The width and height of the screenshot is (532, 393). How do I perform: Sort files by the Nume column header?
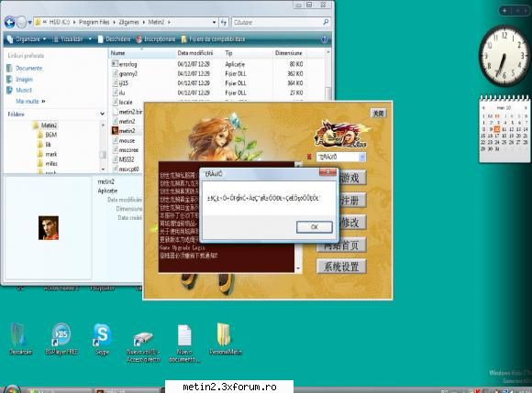[x=142, y=53]
